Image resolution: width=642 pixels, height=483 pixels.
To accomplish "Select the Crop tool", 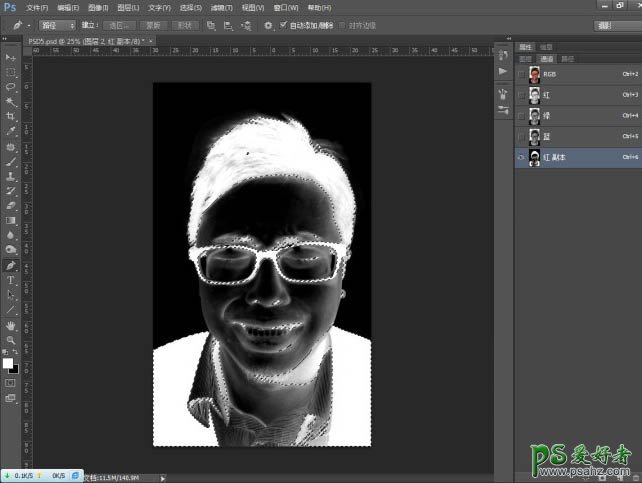I will pyautogui.click(x=10, y=116).
